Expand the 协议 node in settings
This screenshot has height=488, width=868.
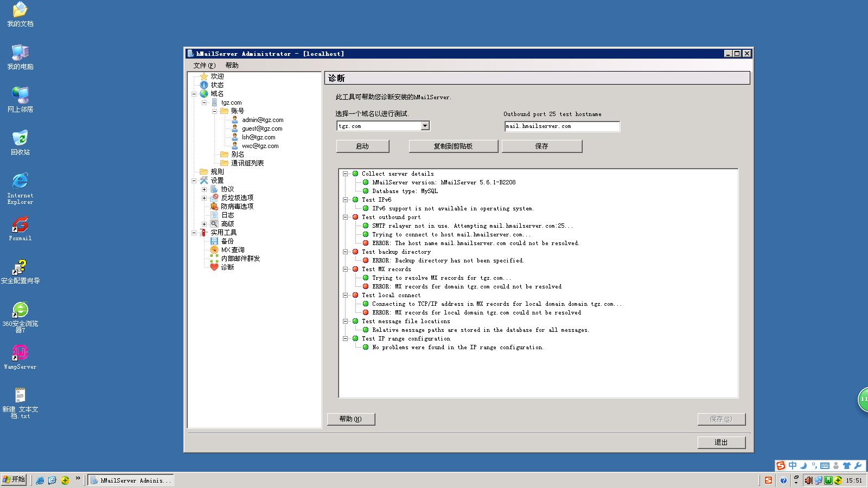[x=205, y=189]
